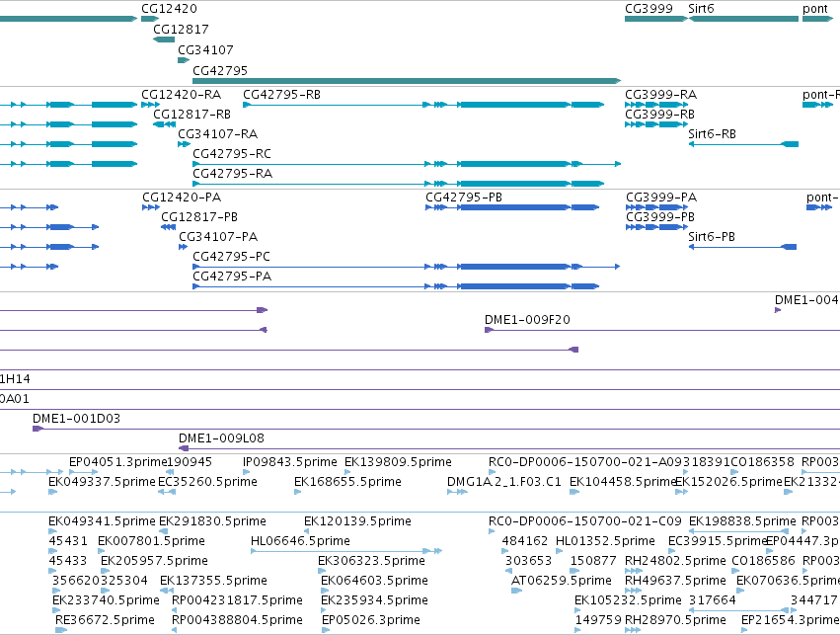Open transcript CG12817-RB label
840x635 pixels.
coord(191,115)
